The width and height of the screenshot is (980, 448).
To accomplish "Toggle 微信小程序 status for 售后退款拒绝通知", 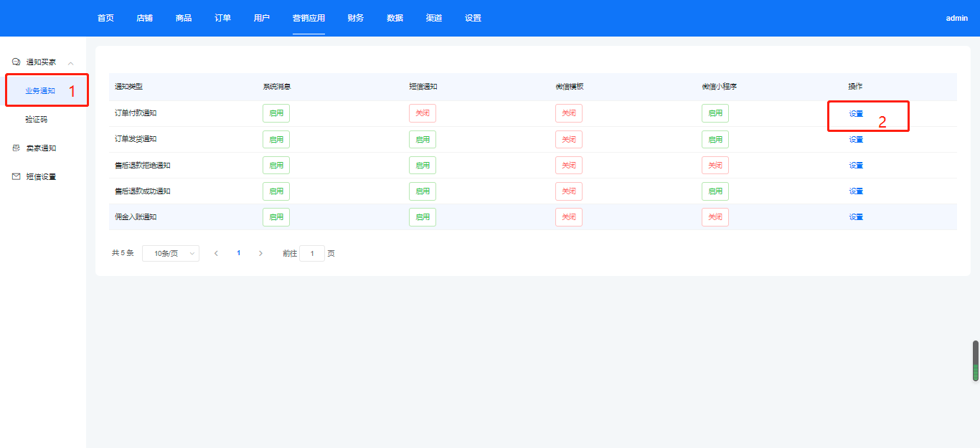I will point(715,165).
